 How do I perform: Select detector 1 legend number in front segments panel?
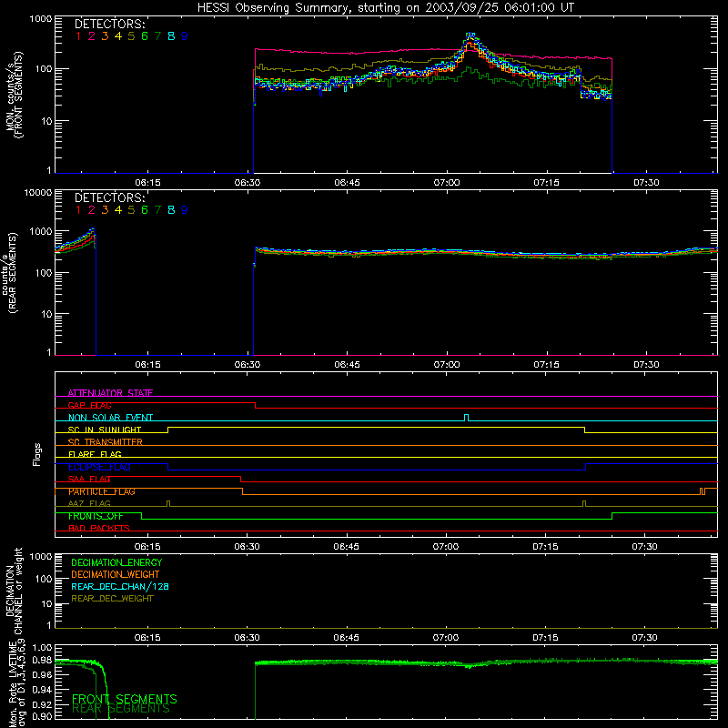pyautogui.click(x=78, y=36)
